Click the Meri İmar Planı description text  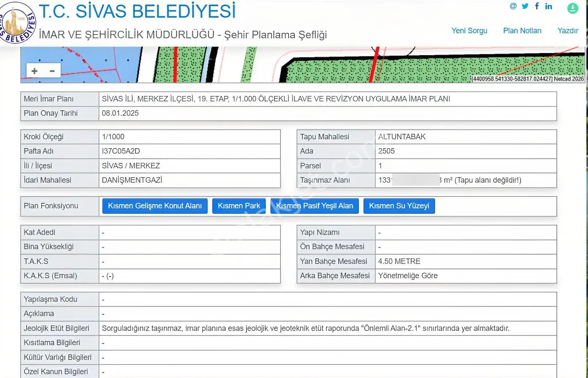coord(276,99)
